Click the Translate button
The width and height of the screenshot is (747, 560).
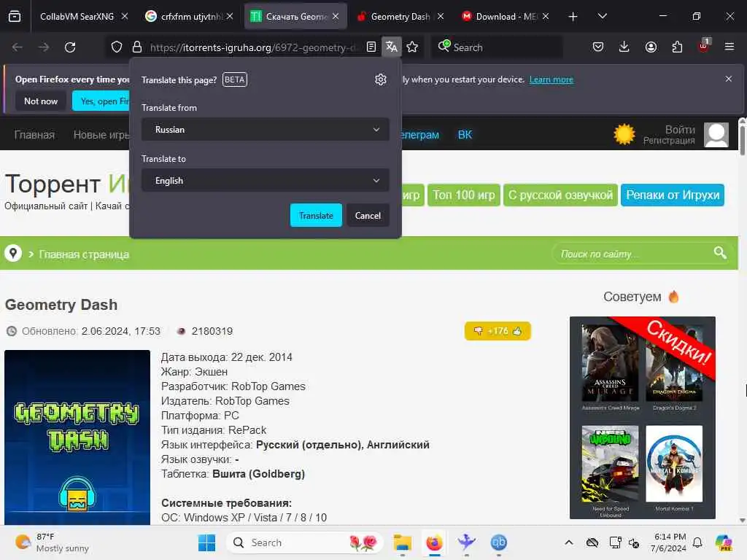tap(316, 215)
